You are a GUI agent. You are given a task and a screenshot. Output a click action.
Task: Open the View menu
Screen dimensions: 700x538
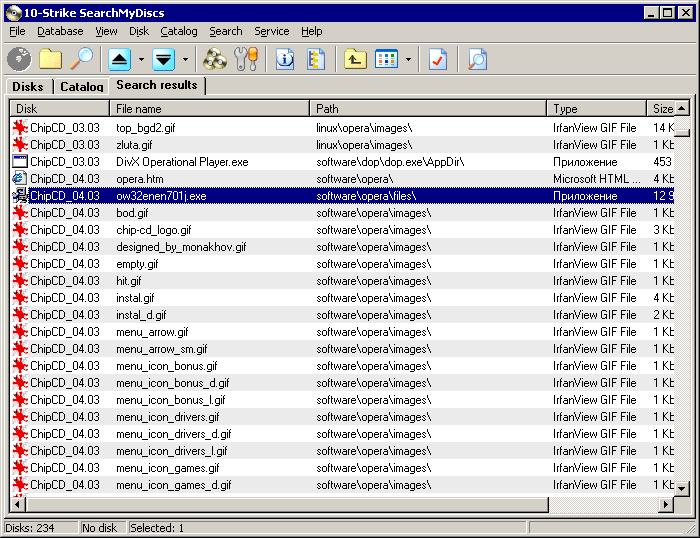pyautogui.click(x=106, y=31)
